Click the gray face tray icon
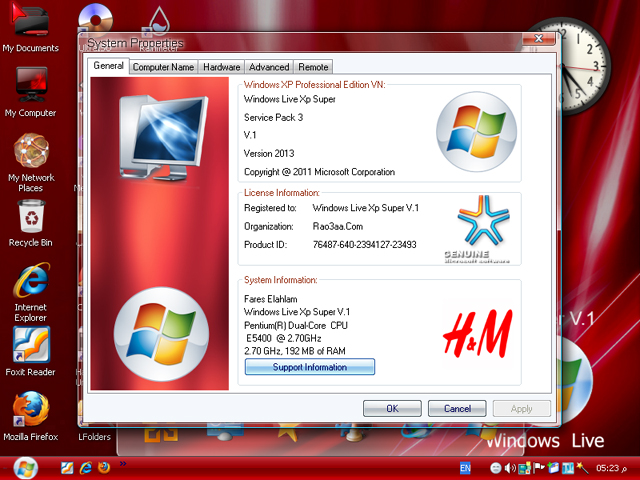 click(x=496, y=468)
